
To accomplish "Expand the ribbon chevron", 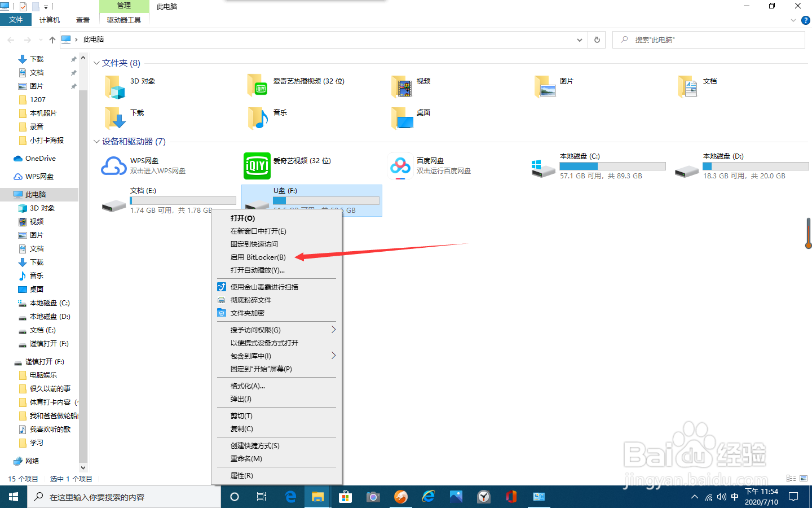I will point(793,20).
